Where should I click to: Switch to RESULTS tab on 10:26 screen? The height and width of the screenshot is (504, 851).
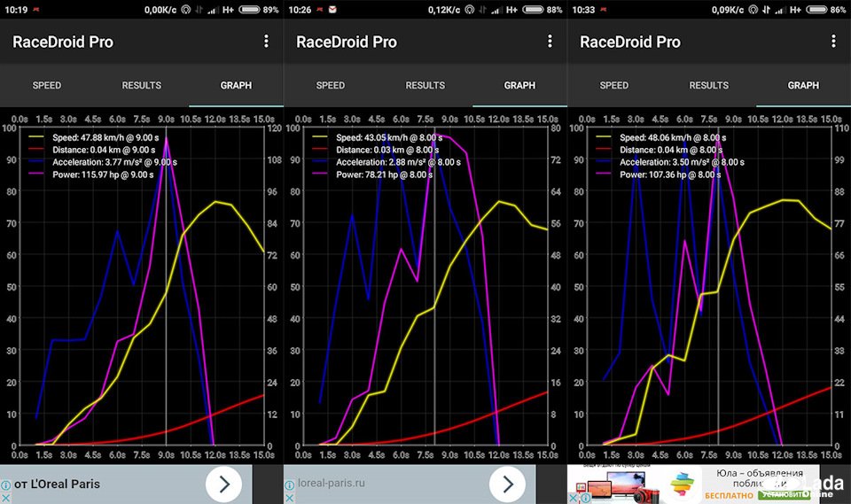pyautogui.click(x=425, y=86)
